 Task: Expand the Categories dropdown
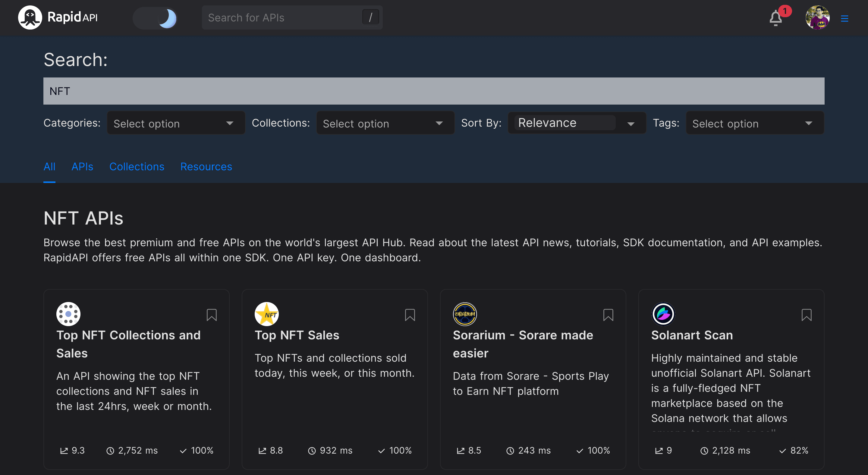176,123
